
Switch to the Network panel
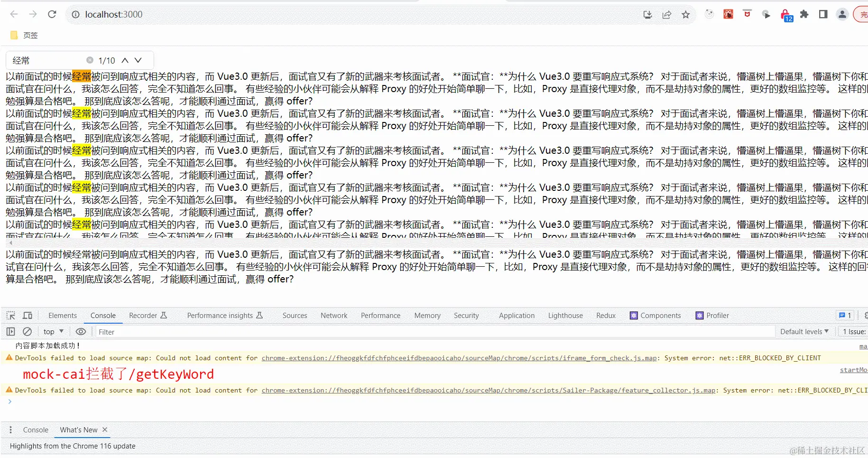click(333, 315)
